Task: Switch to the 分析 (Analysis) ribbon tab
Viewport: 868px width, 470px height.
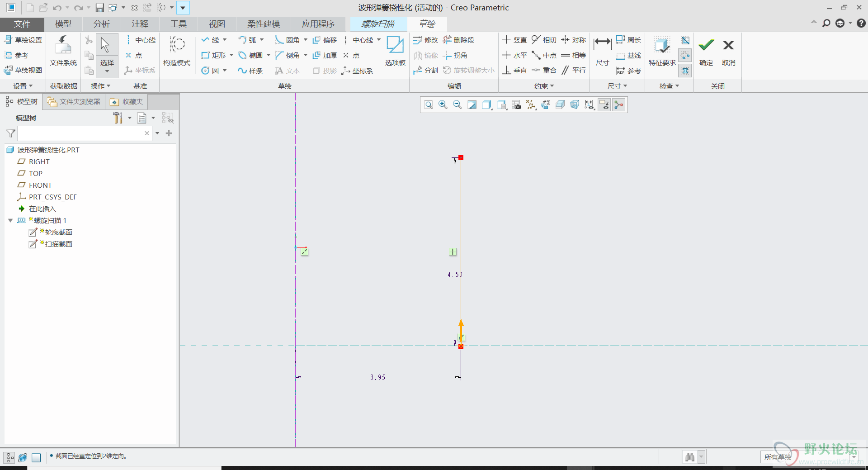Action: pyautogui.click(x=102, y=24)
